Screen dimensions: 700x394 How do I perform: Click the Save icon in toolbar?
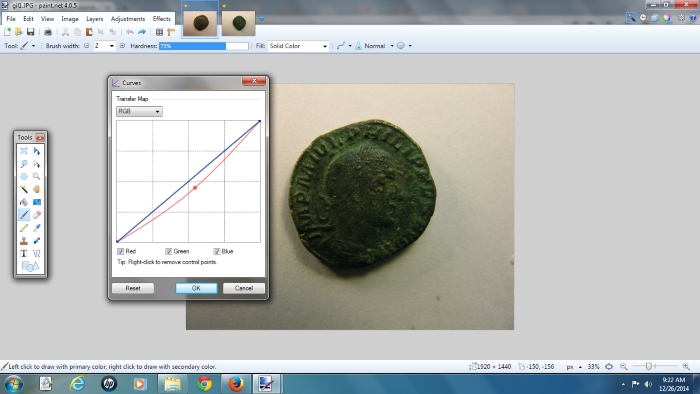[30, 32]
